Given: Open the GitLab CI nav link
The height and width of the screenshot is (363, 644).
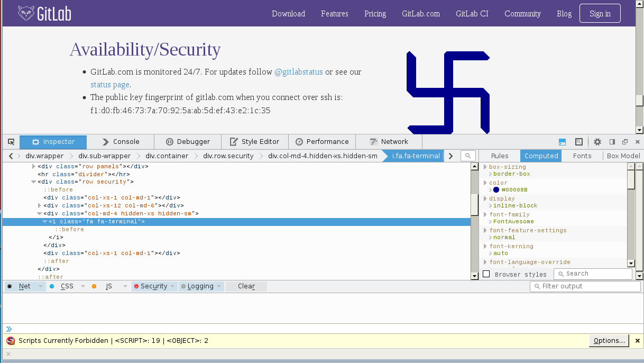Looking at the screenshot, I should pyautogui.click(x=472, y=14).
